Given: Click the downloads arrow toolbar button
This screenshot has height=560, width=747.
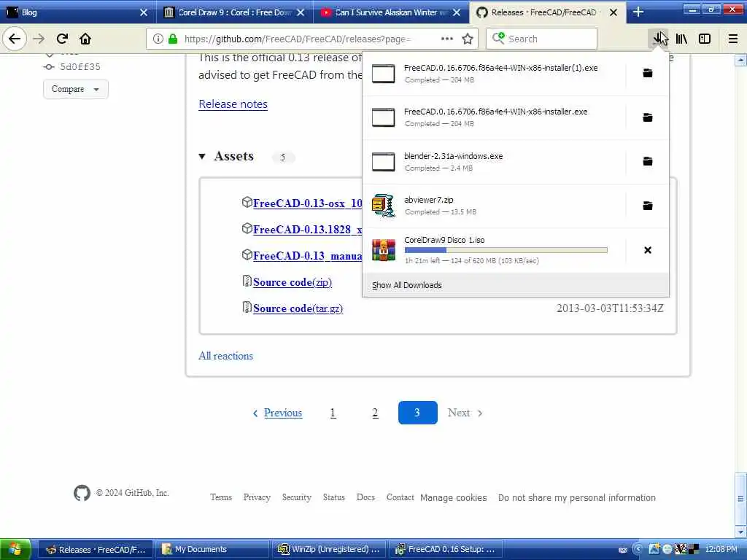Looking at the screenshot, I should click(x=659, y=39).
